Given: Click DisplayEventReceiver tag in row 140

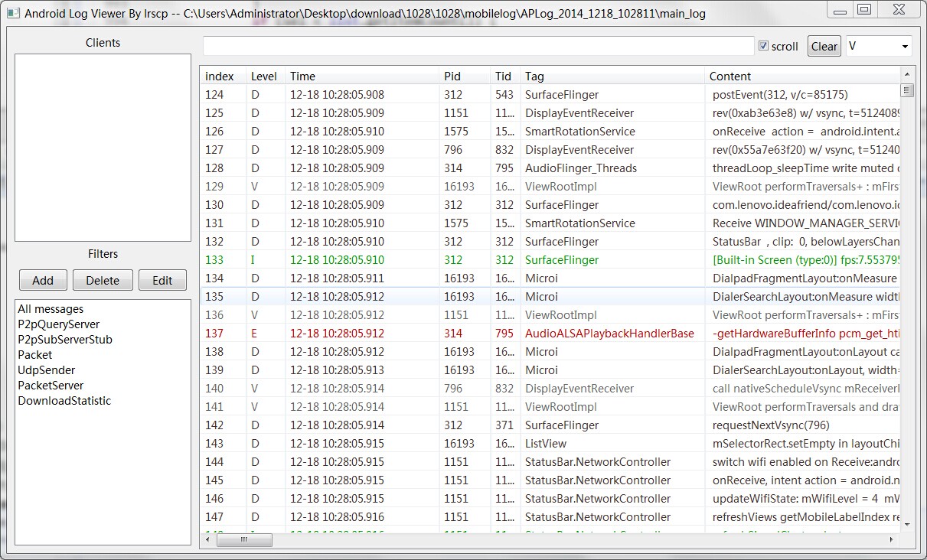Looking at the screenshot, I should 579,389.
